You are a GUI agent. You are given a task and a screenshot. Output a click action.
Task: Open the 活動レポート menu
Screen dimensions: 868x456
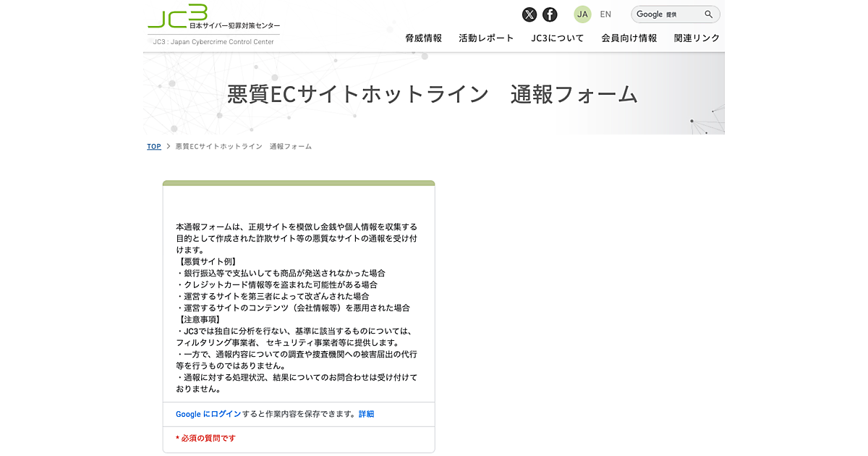point(486,38)
